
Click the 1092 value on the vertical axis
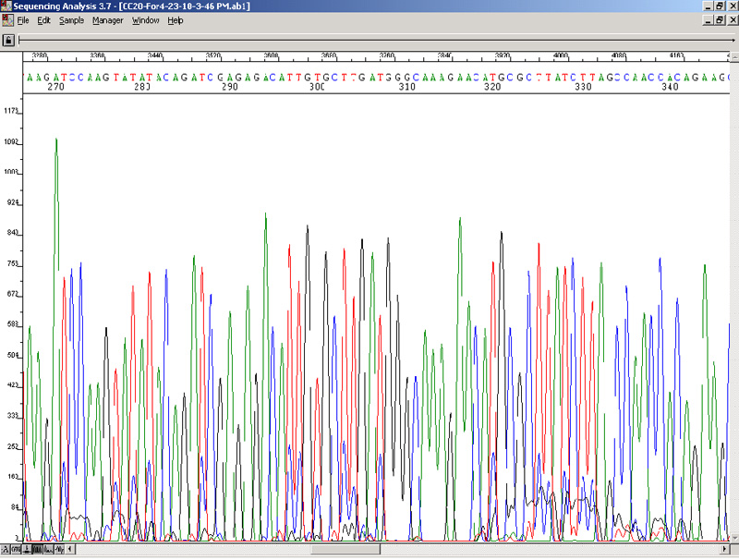point(10,141)
